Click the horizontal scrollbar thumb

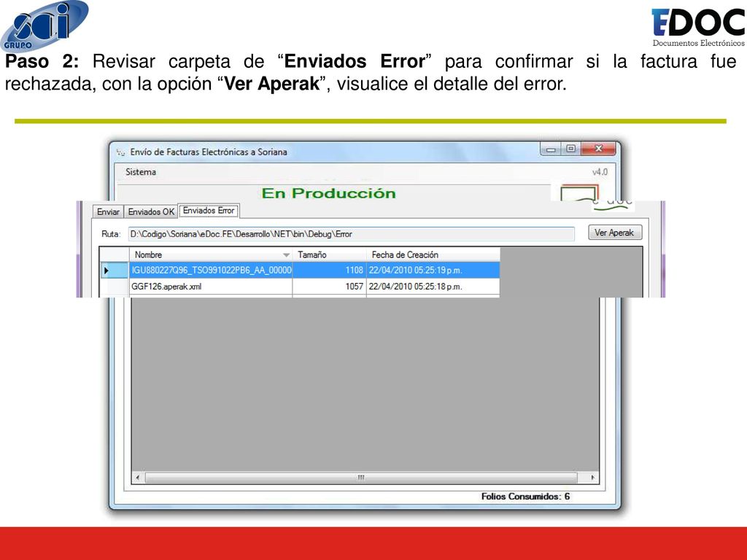[x=361, y=477]
